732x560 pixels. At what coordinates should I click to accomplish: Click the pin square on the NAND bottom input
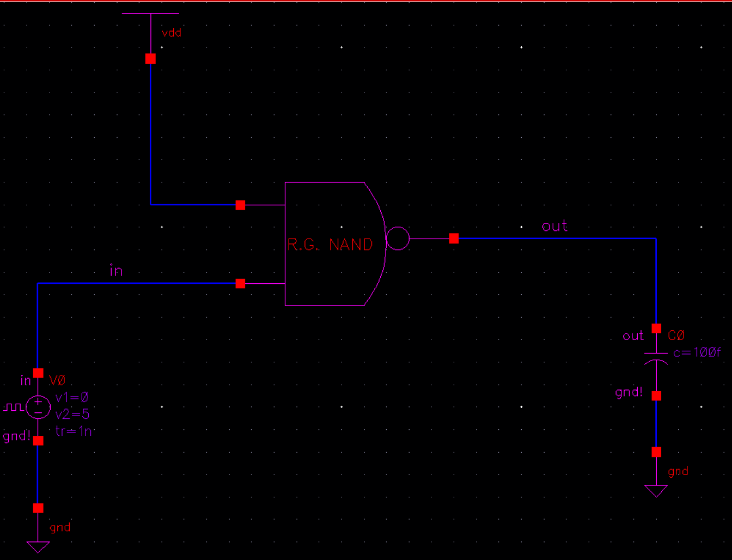(240, 283)
